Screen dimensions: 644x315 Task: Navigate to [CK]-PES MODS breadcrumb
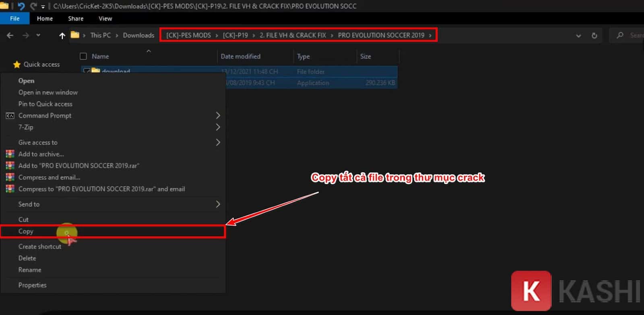(188, 35)
